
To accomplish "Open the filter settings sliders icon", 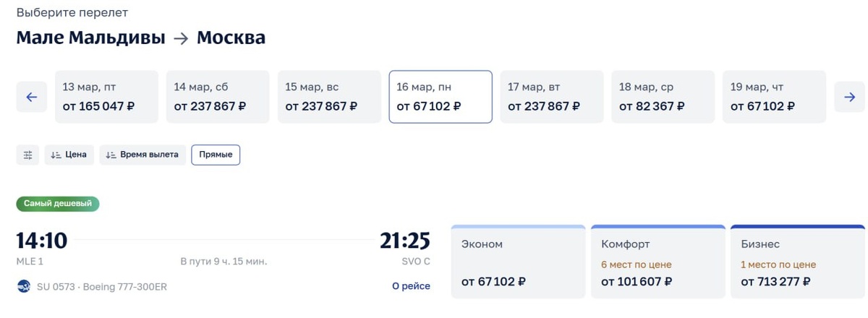I will click(x=28, y=155).
